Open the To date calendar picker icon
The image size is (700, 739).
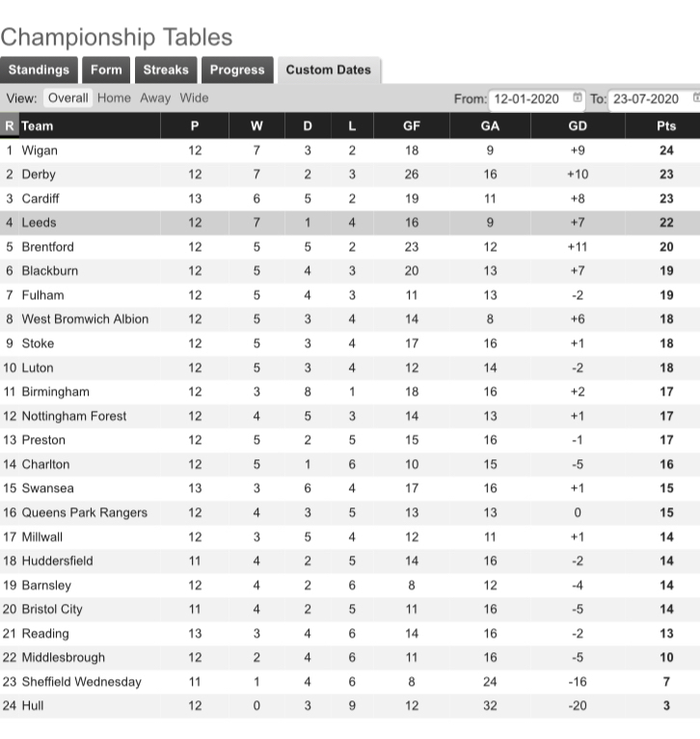tap(697, 98)
